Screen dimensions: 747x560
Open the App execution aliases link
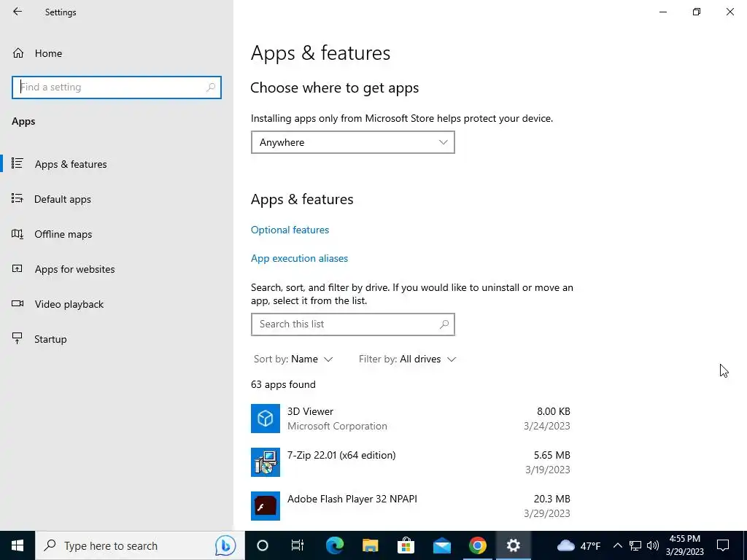pyautogui.click(x=299, y=258)
